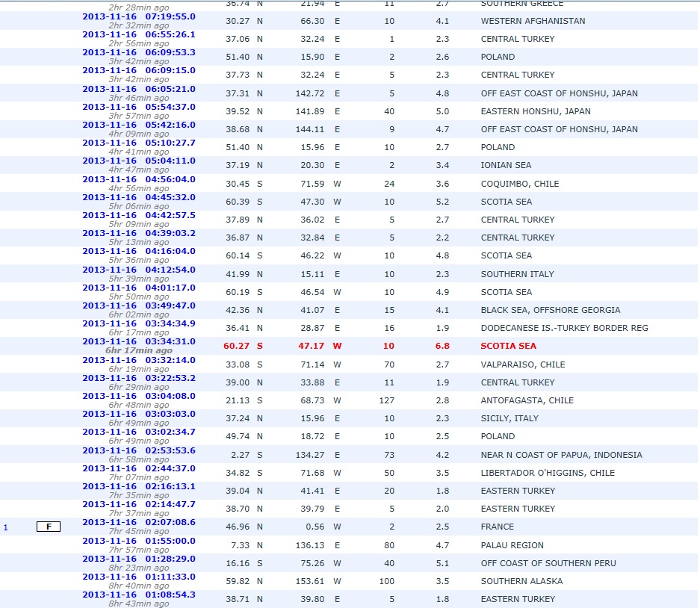Click OFF COAST OF SOUTHERN PERU cell

click(x=548, y=563)
